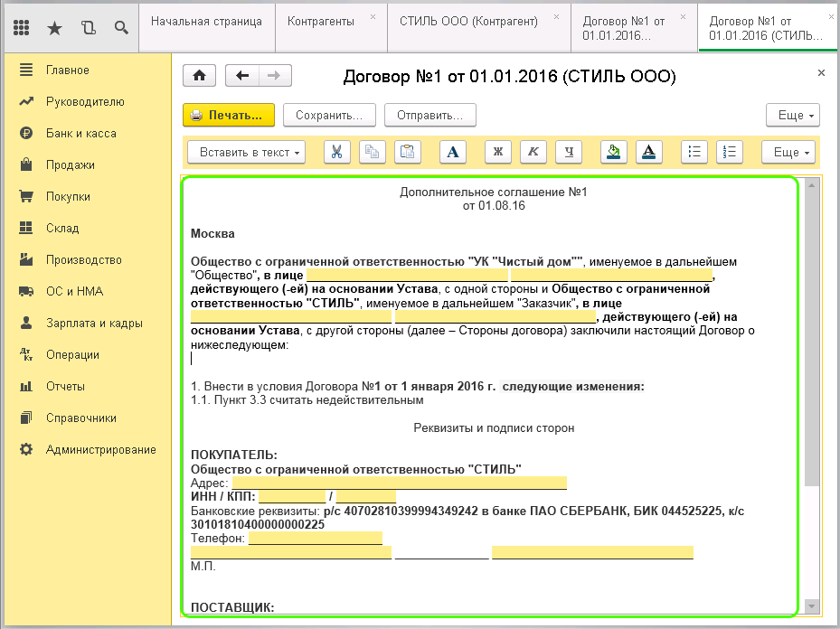Toggle underline formatting (Ч)
The height and width of the screenshot is (629, 840).
pos(569,152)
